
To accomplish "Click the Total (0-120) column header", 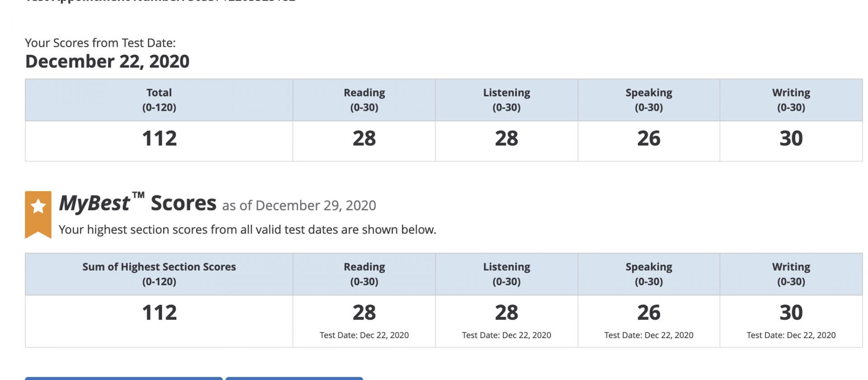I will click(x=159, y=100).
